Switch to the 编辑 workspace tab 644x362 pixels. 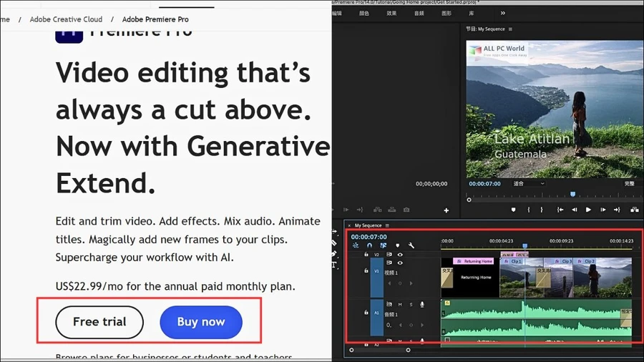[337, 13]
